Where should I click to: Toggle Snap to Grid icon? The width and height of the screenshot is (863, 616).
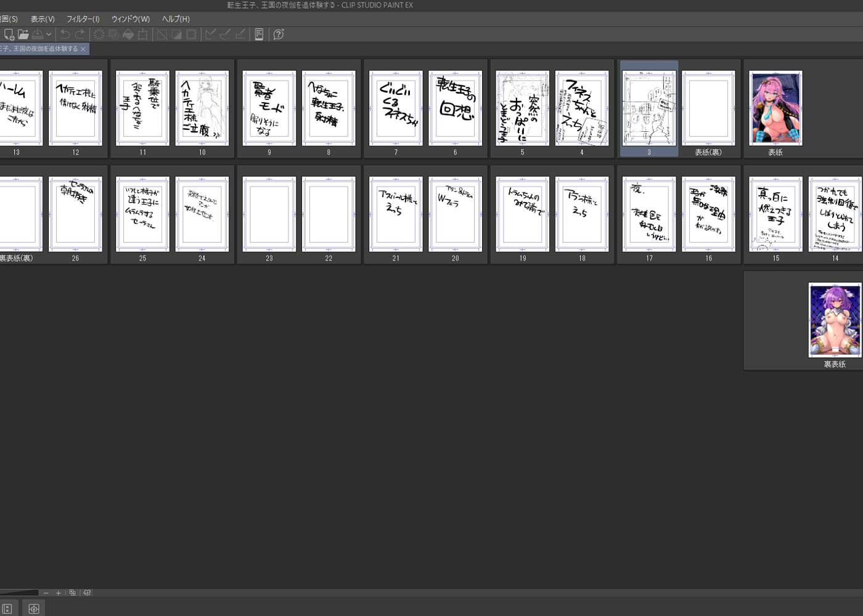pos(240,34)
